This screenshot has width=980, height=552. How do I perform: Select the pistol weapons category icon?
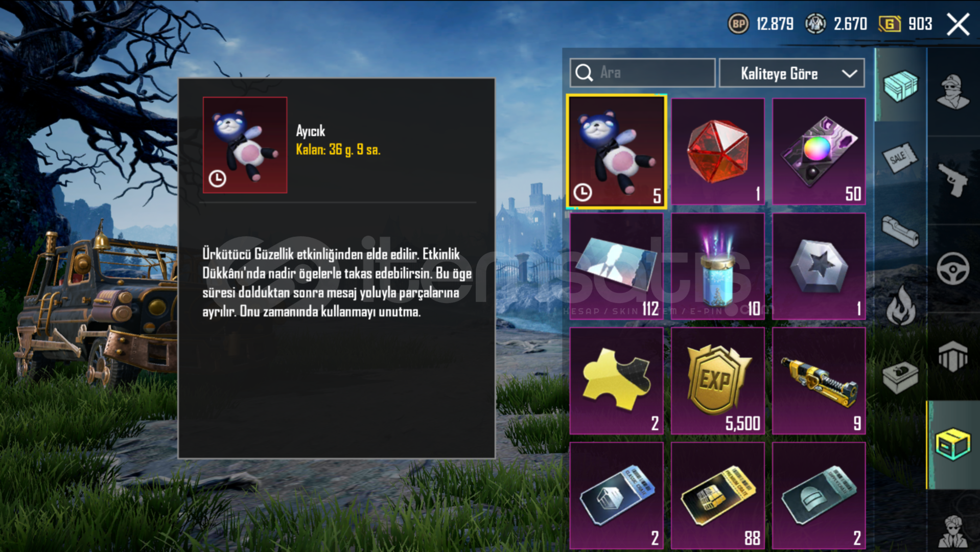(x=953, y=180)
